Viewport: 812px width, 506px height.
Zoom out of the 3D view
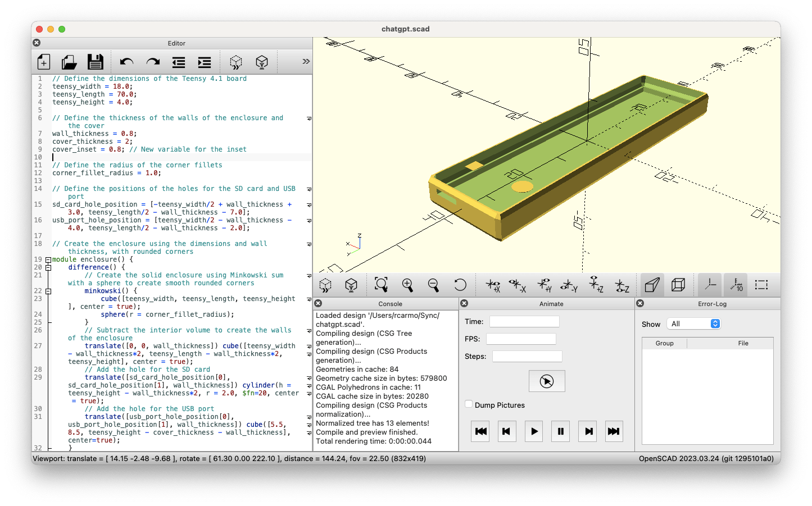(x=433, y=285)
